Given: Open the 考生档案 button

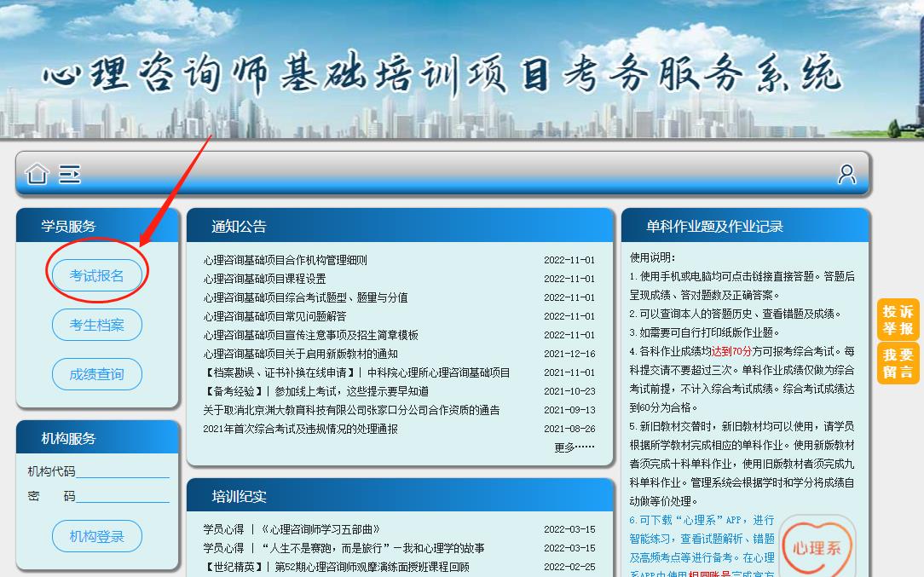Looking at the screenshot, I should [x=96, y=325].
